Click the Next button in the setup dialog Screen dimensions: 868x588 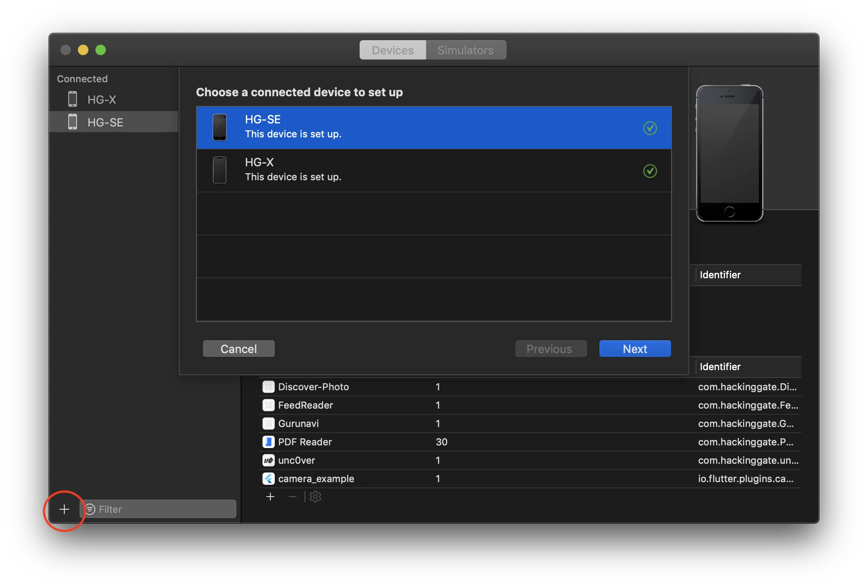634,349
